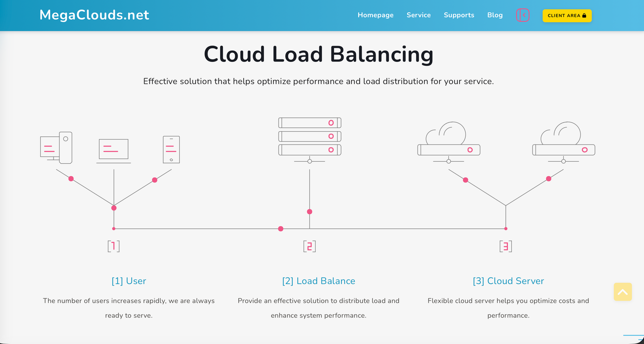Click the bracketed number 3 marker
The width and height of the screenshot is (644, 344).
click(505, 246)
